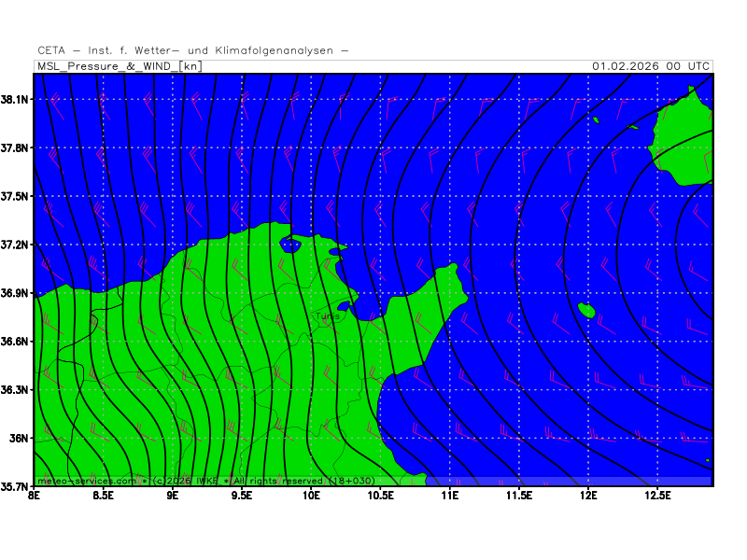Viewport: 747px width, 560px height.
Task: Click the tiny island west of Sicily
Action: 596,119
